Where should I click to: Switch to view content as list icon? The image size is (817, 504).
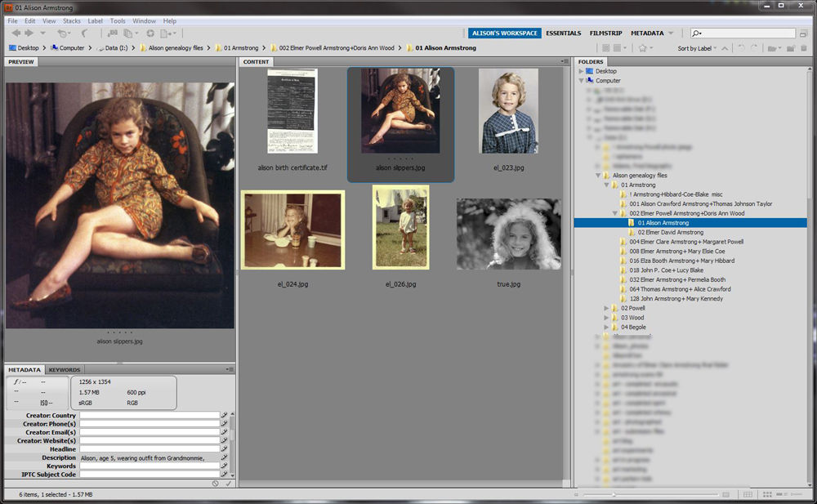797,495
